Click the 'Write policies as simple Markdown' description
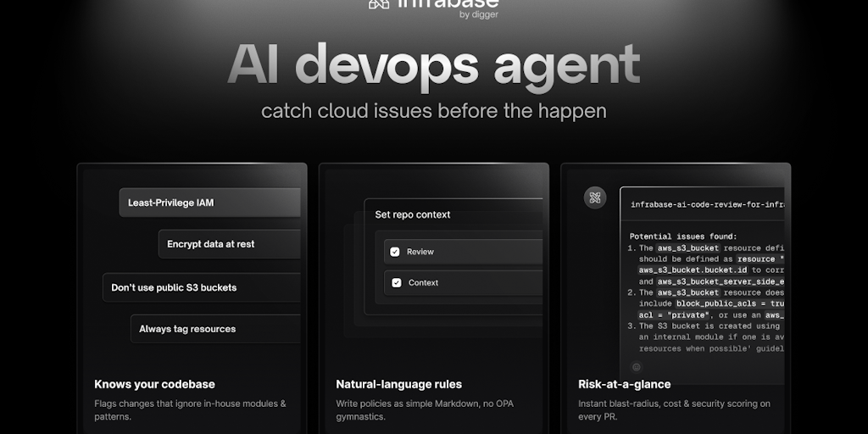Screen dimensions: 868x434 425,410
